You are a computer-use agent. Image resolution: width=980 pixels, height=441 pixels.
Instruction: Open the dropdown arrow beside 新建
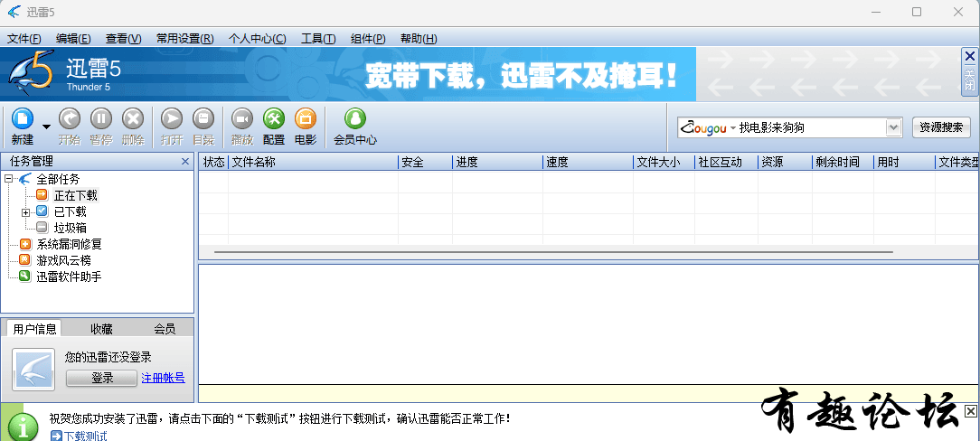point(46,127)
